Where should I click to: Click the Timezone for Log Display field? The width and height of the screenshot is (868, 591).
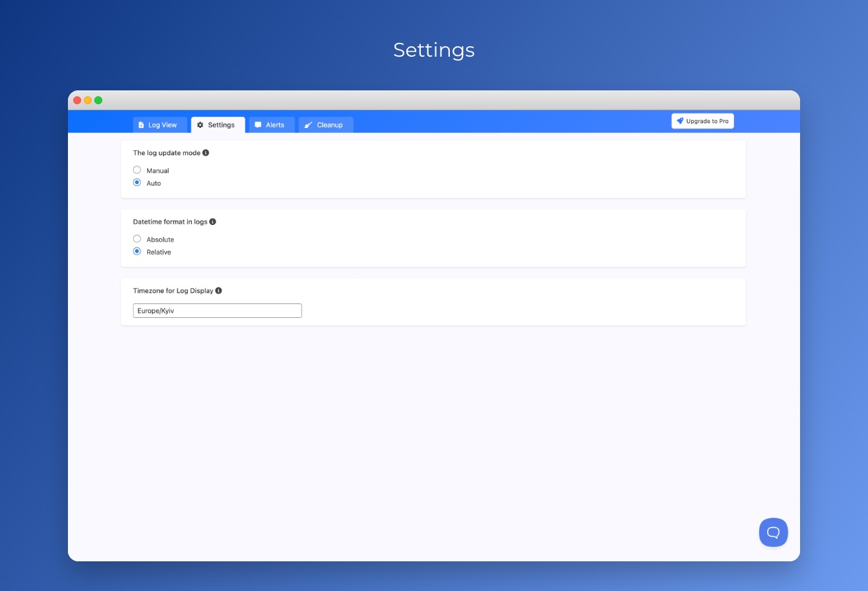coord(218,311)
